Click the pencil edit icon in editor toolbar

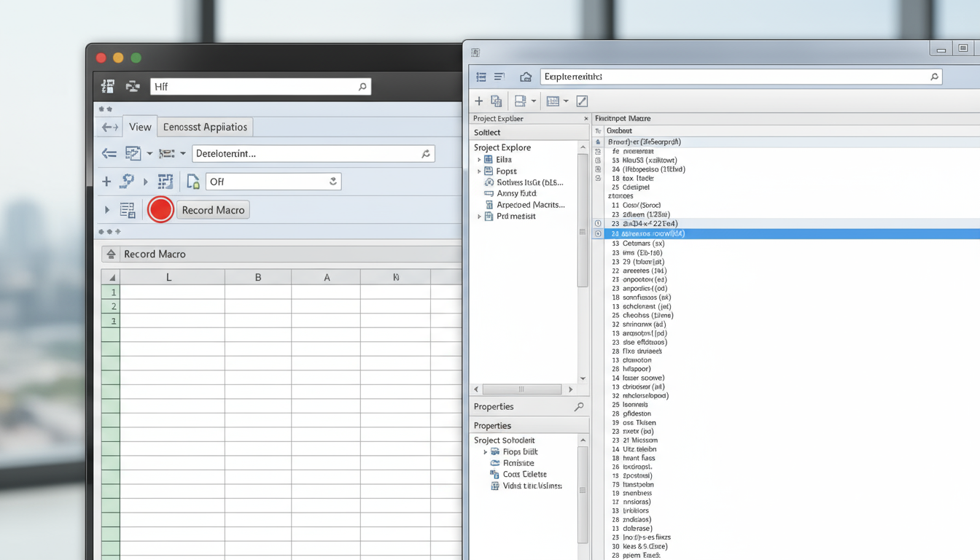click(582, 101)
